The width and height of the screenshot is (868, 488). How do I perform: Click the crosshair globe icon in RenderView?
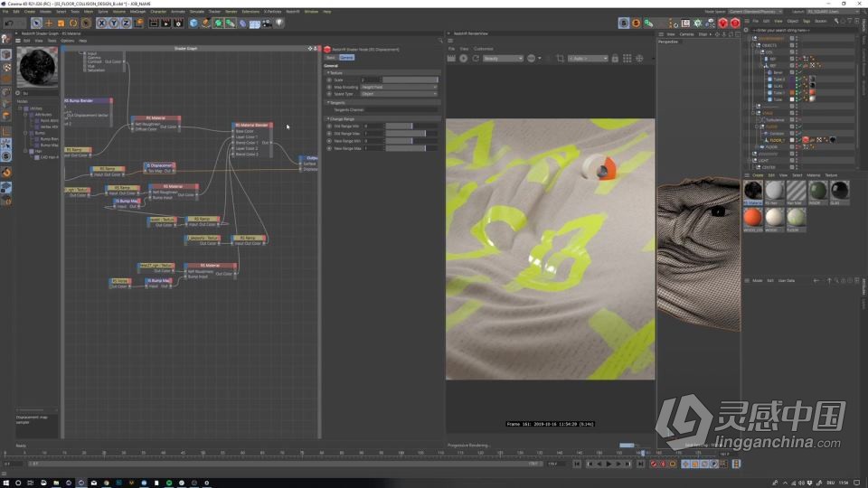(639, 58)
